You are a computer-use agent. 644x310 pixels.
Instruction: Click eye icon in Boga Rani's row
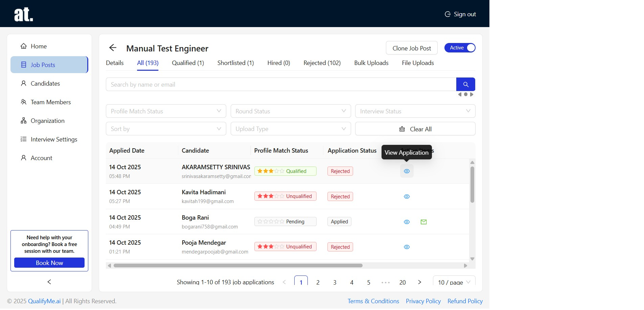(x=407, y=222)
